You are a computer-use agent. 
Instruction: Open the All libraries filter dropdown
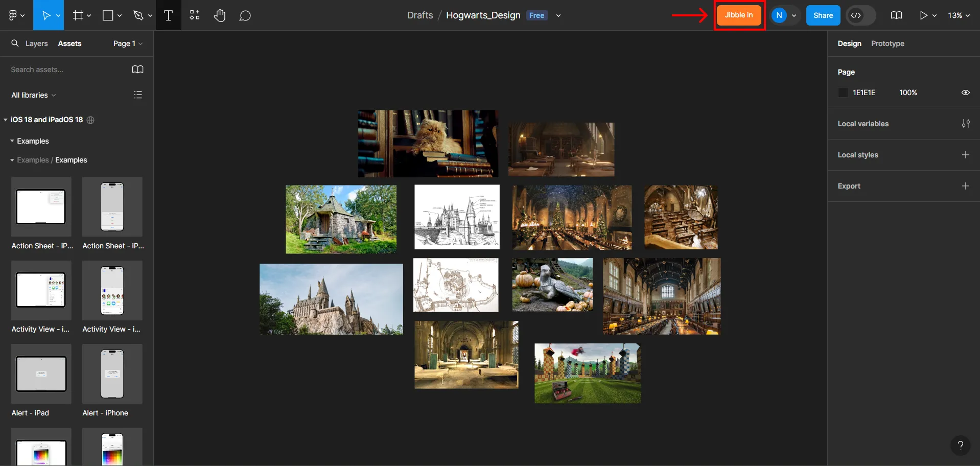click(x=34, y=95)
